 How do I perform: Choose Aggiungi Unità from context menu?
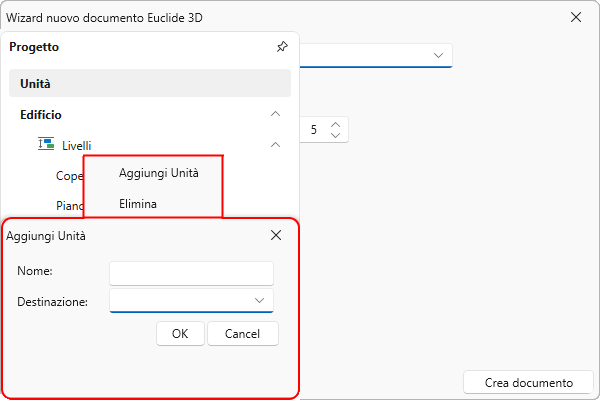tap(158, 173)
